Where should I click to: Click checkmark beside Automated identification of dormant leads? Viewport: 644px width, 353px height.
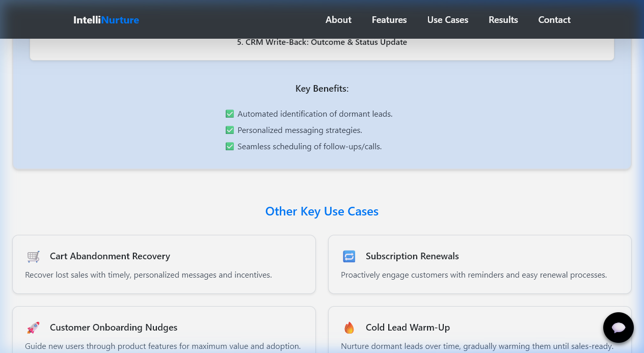230,114
